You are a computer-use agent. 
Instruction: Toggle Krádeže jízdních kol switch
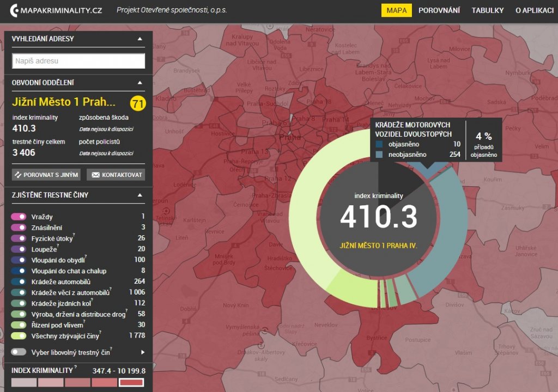point(19,303)
